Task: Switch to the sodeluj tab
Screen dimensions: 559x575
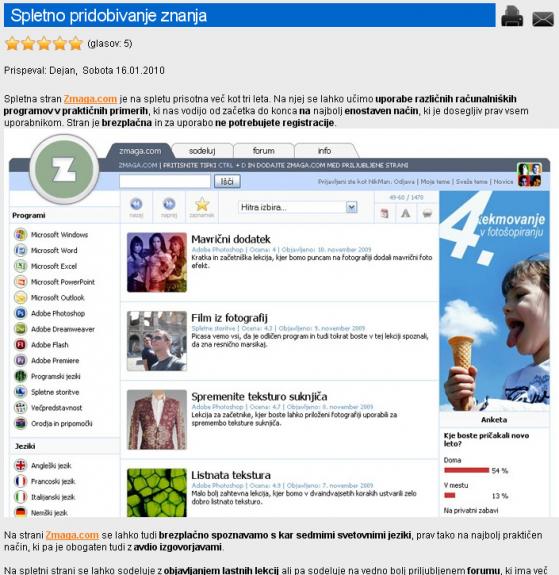Action: [202, 151]
